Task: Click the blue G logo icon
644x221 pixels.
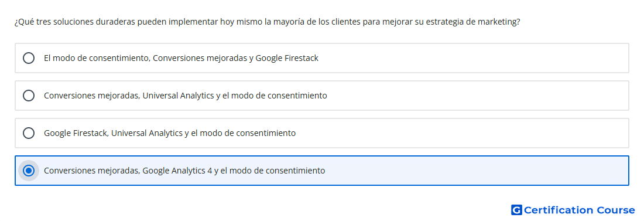Action: tap(516, 210)
